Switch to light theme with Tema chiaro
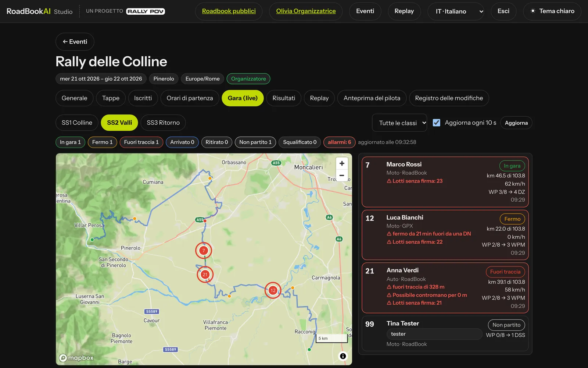 point(552,11)
